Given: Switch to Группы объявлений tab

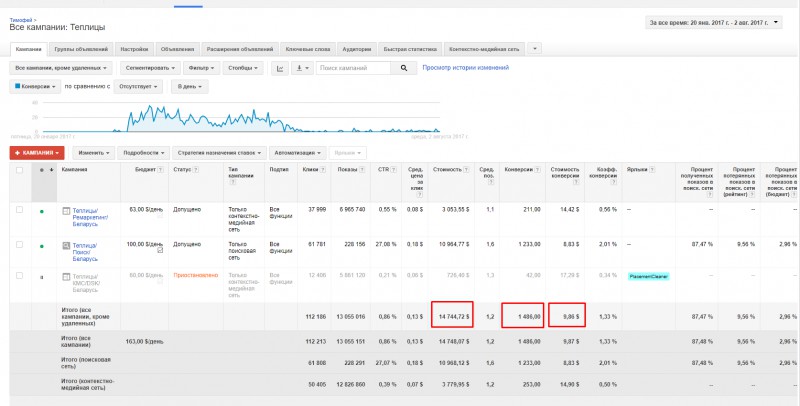Looking at the screenshot, I should click(81, 49).
